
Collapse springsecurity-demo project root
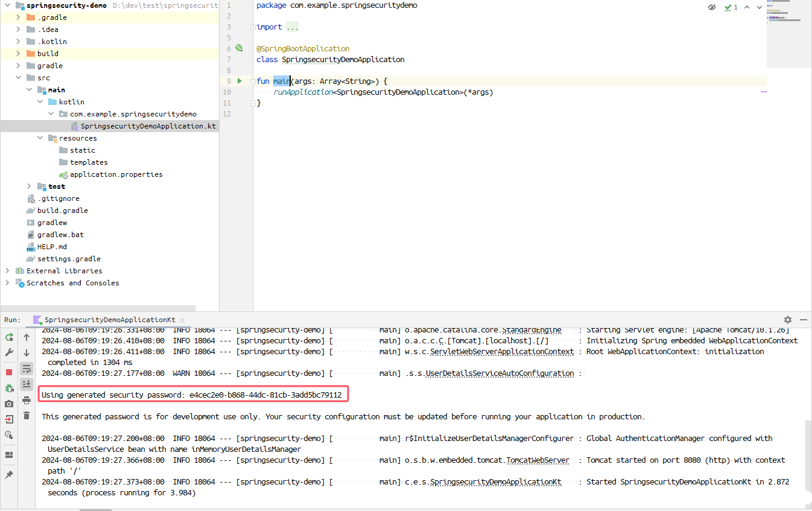(x=7, y=5)
